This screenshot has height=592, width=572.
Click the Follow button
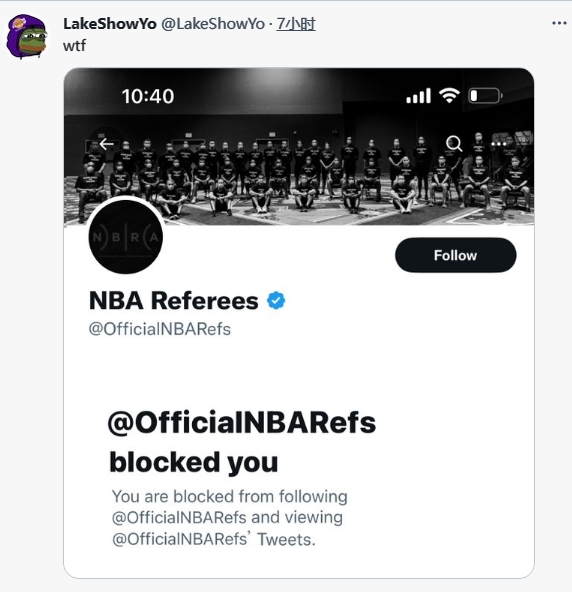[455, 255]
